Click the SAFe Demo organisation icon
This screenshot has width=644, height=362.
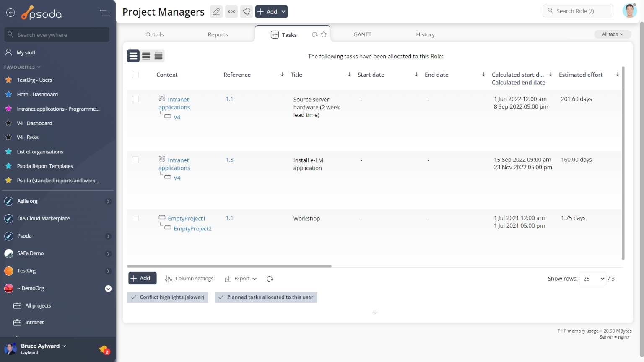point(9,253)
